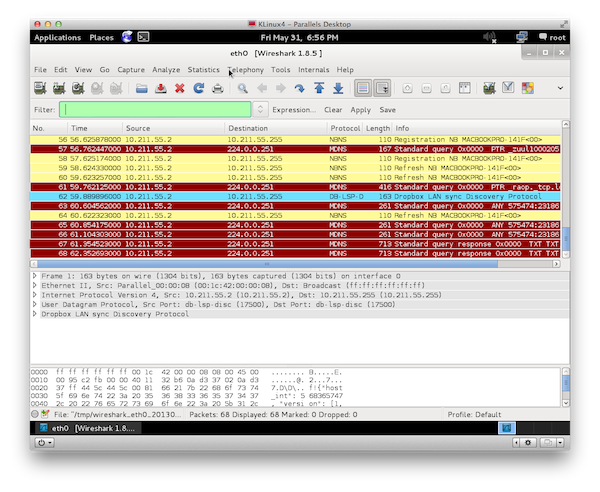Go forward in packet history arrow

point(281,88)
